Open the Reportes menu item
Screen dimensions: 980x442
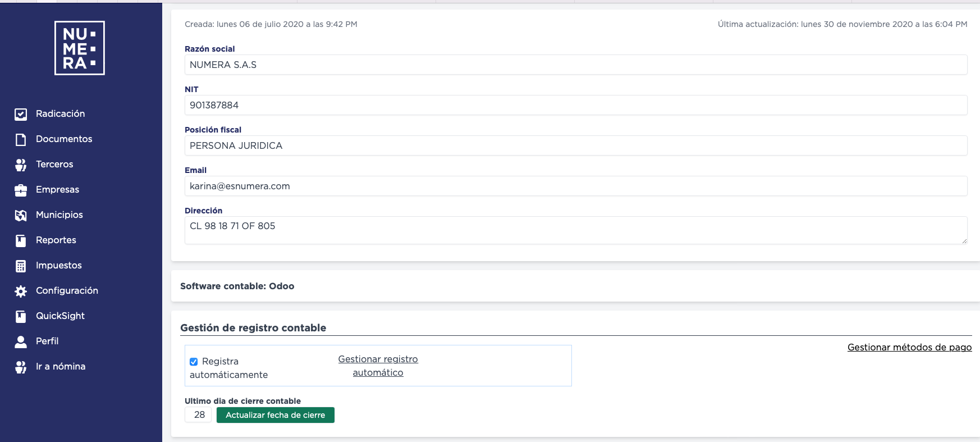tap(56, 240)
